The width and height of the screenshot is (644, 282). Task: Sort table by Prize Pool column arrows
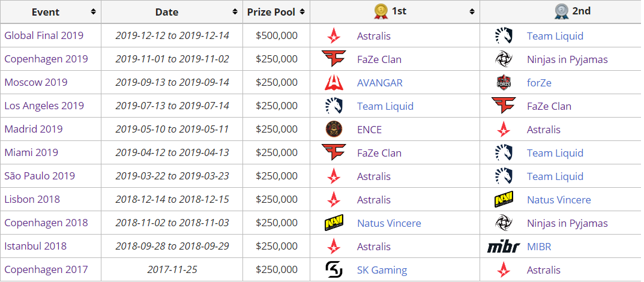click(x=302, y=12)
